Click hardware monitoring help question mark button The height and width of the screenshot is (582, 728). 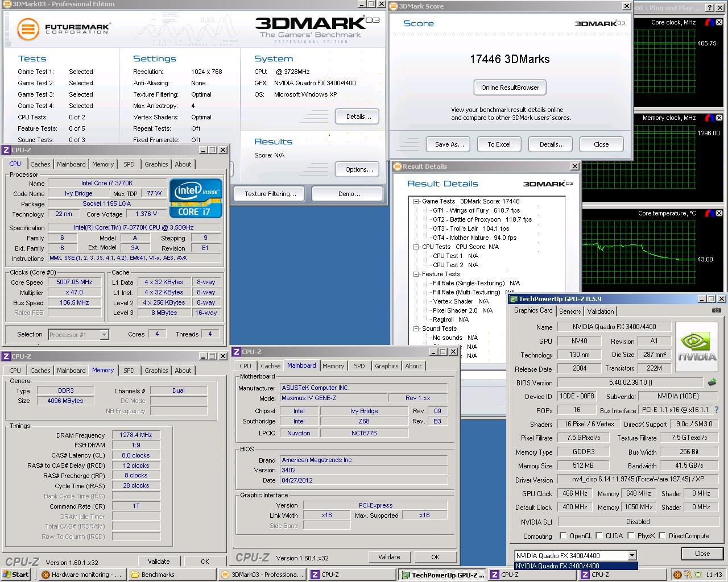(710, 7)
